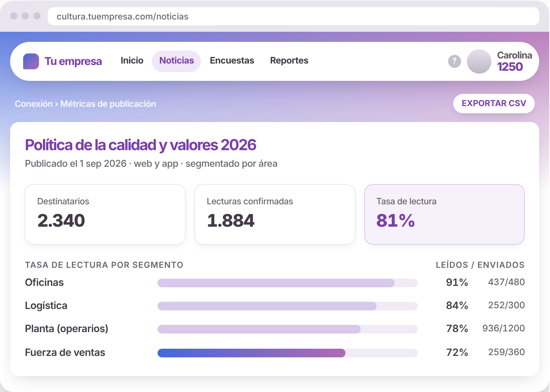Viewport: 550px width, 392px height.
Task: Click the Planta (operarios) progress bar
Action: [x=288, y=329]
